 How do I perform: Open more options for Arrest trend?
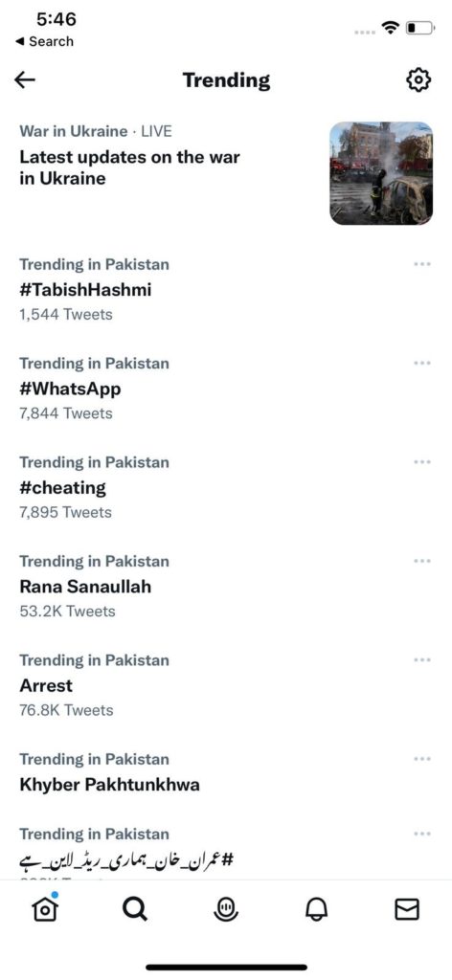pos(422,660)
